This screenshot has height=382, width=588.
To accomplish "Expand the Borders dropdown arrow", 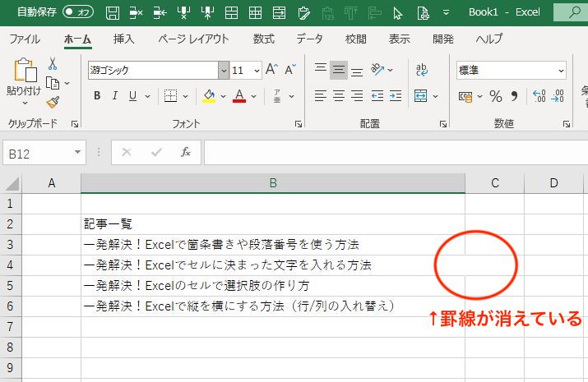I will tap(186, 96).
